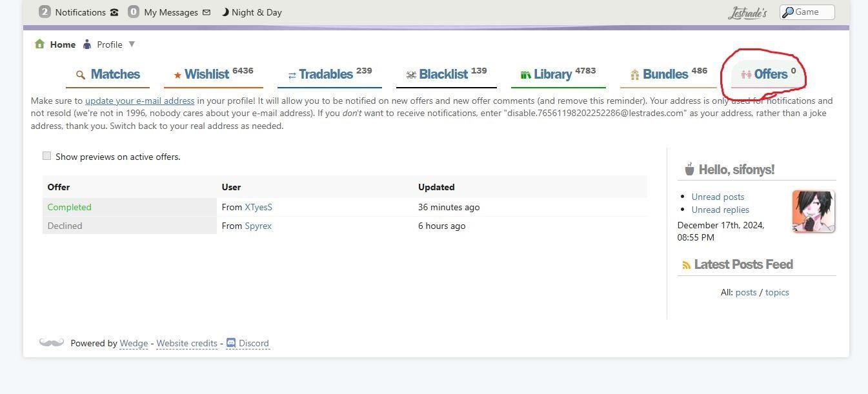The width and height of the screenshot is (868, 394).
Task: Open the update your e-mail address link
Action: point(139,101)
